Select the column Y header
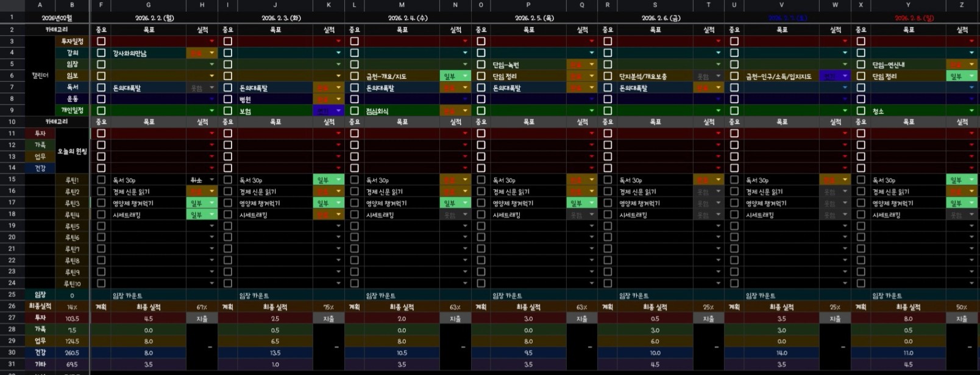Viewport: 980px width, 375px height. click(907, 5)
